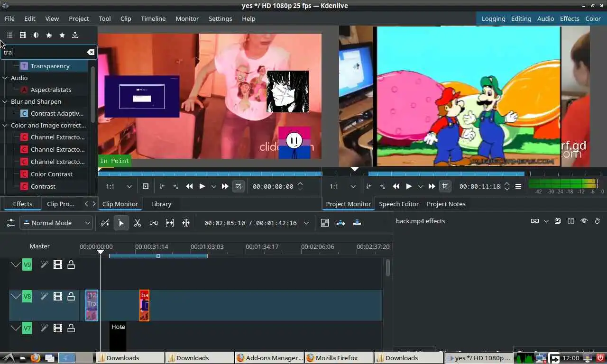Open track settings sliders icon
Viewport: 607px width, 364px height.
pos(10,223)
